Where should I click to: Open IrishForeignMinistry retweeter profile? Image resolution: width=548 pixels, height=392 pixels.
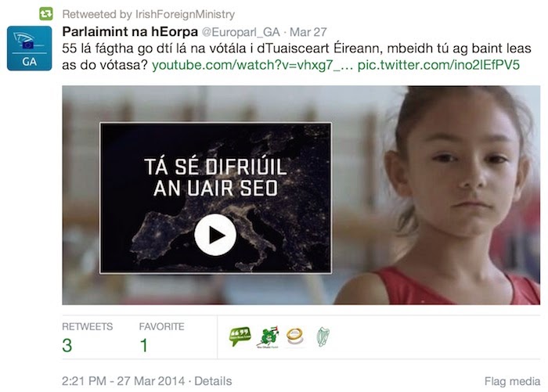pyautogui.click(x=185, y=14)
